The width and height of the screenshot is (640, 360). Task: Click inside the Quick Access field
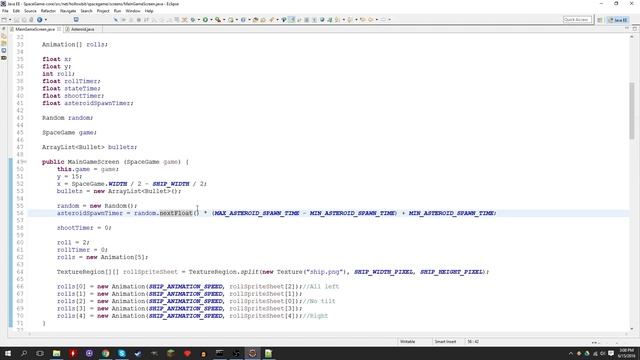point(577,20)
